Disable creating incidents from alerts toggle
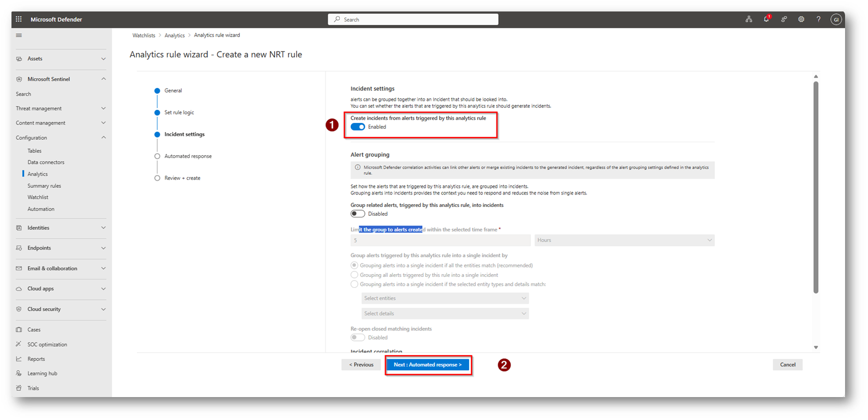Viewport: 868px width, 420px height. pyautogui.click(x=358, y=127)
